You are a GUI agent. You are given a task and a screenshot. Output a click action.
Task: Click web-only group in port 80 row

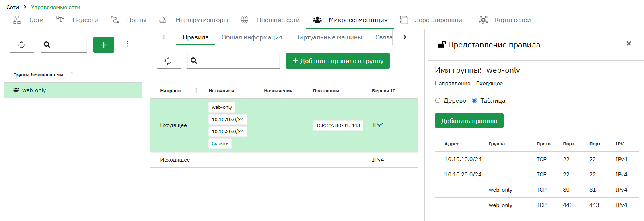pyautogui.click(x=500, y=190)
